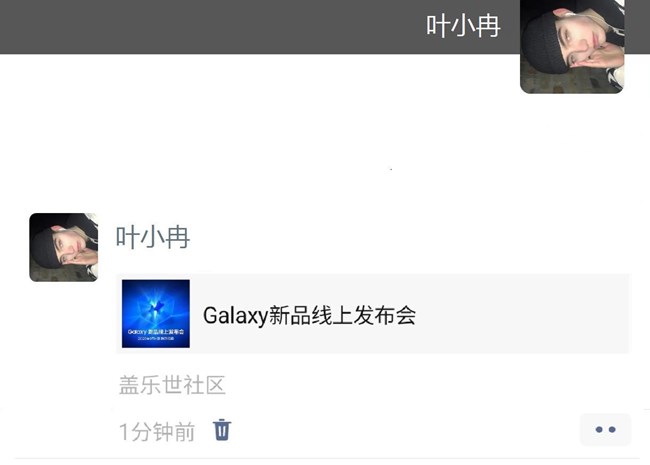Image resolution: width=650 pixels, height=465 pixels.
Task: View profile from the beanie avatar beside post
Action: (x=63, y=247)
